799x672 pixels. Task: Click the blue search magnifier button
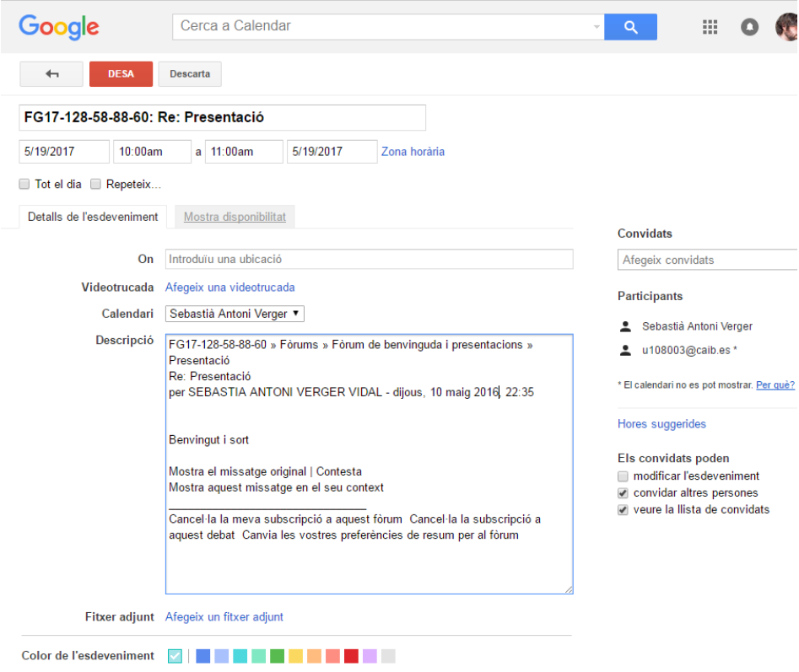click(x=630, y=27)
